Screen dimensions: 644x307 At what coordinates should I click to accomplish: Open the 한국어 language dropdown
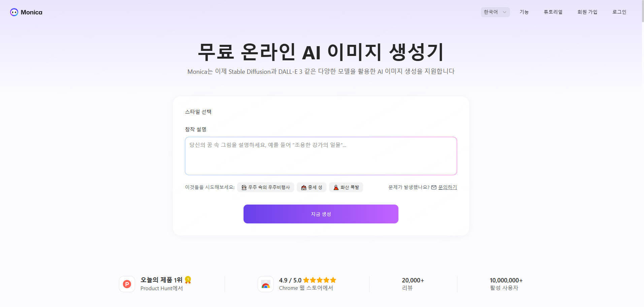(495, 12)
